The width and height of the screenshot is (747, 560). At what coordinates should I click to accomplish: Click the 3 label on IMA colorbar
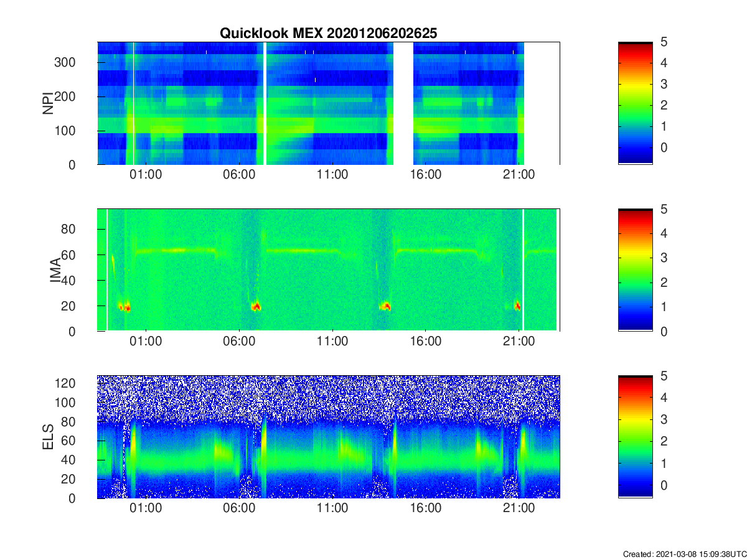(x=663, y=258)
